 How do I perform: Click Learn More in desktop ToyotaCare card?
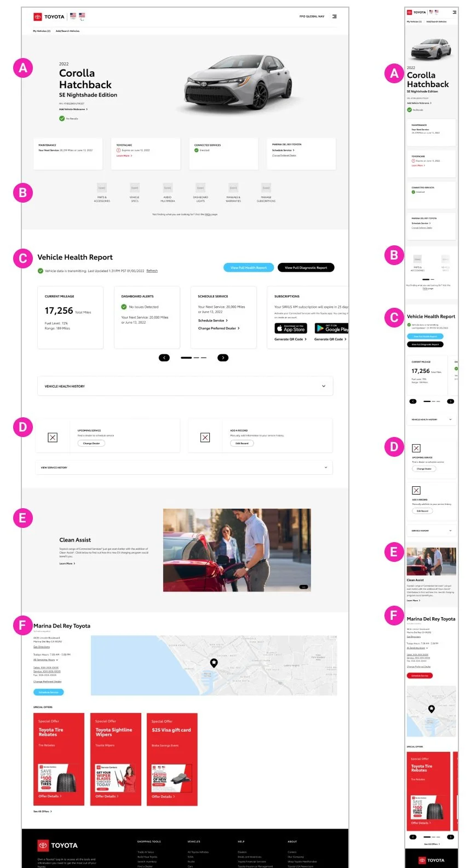(x=124, y=156)
